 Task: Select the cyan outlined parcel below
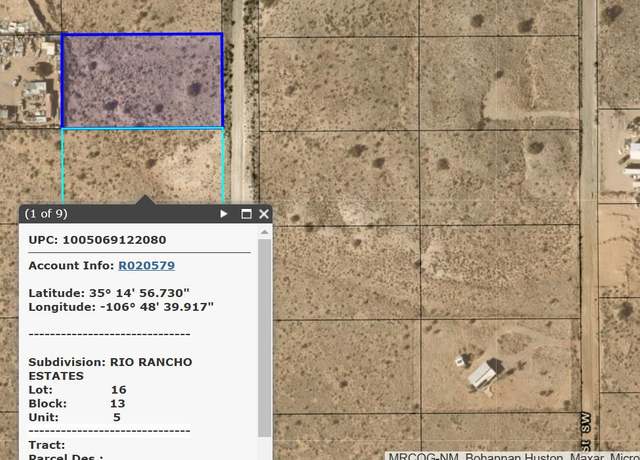143,165
